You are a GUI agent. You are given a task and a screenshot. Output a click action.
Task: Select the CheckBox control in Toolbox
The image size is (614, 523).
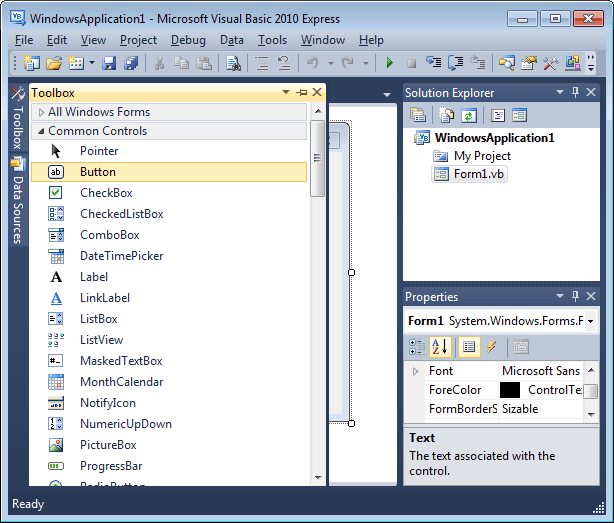coord(169,193)
